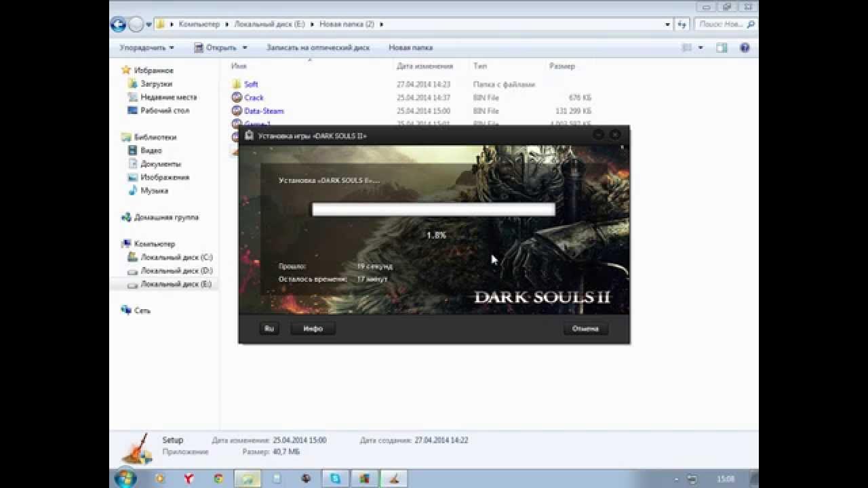Expand breadcrumb arrow after Локальный диск (E:)
Screen dimensions: 868x488
(x=313, y=24)
